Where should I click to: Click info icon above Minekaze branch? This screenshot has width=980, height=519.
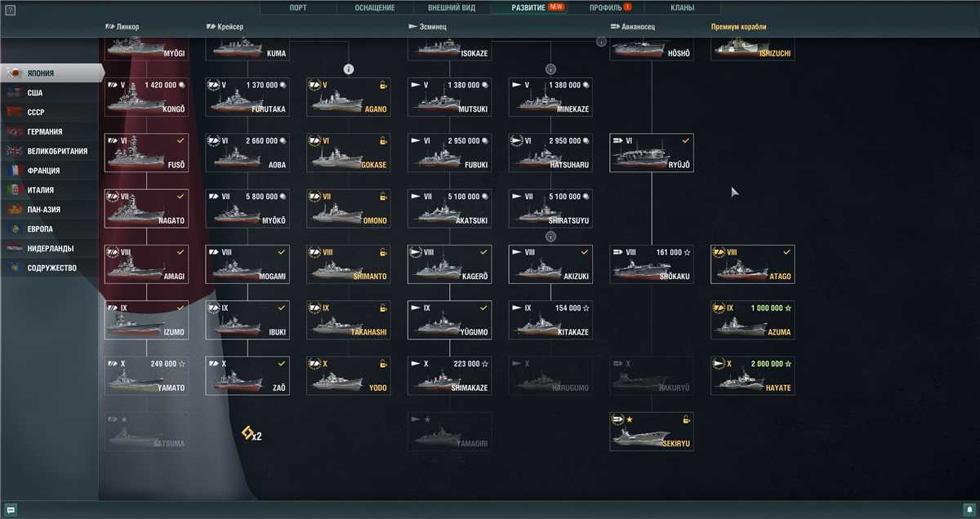click(x=551, y=69)
